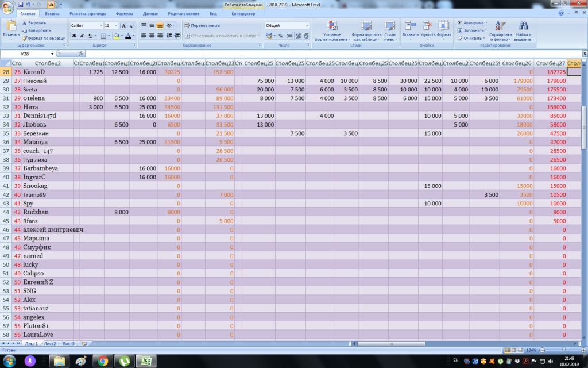The width and height of the screenshot is (588, 368).
Task: Click the Conditional Formatting icon
Action: pyautogui.click(x=331, y=25)
